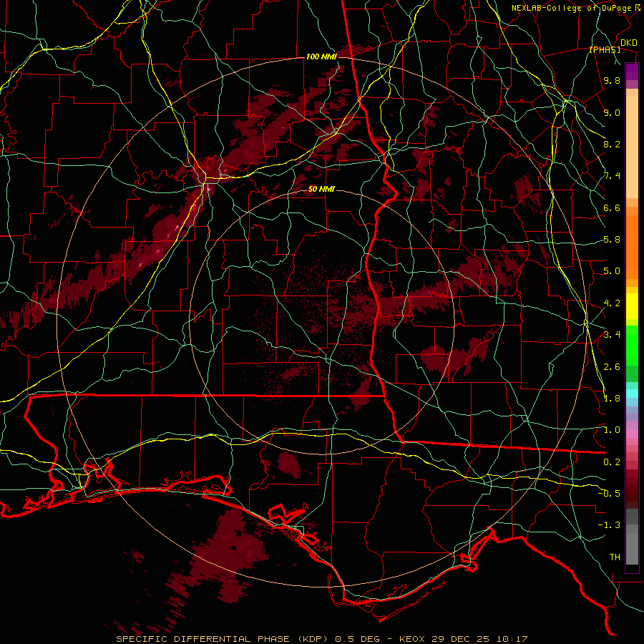The image size is (644, 644).
Task: Click the 2.6 value on the color scale
Action: click(x=612, y=367)
